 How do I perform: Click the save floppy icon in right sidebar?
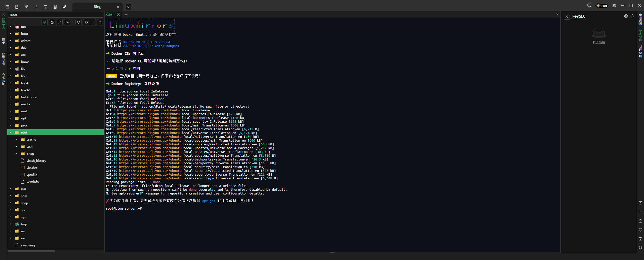640,239
